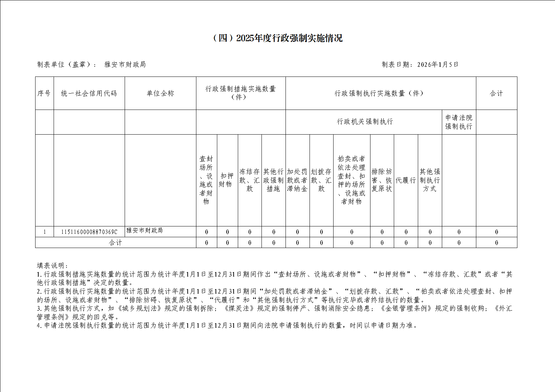Screen dimensions: 555x392
Task: Click the 申请法院强制执行 subheader
Action: pos(459,122)
